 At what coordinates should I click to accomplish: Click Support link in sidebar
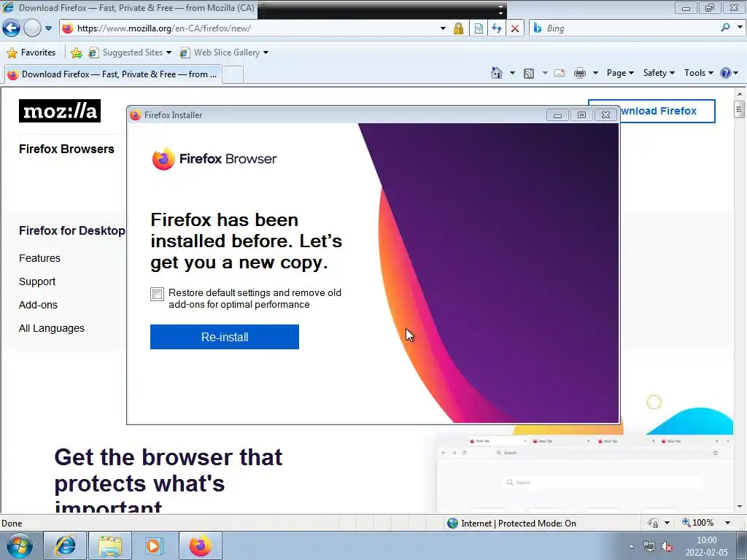coord(37,281)
